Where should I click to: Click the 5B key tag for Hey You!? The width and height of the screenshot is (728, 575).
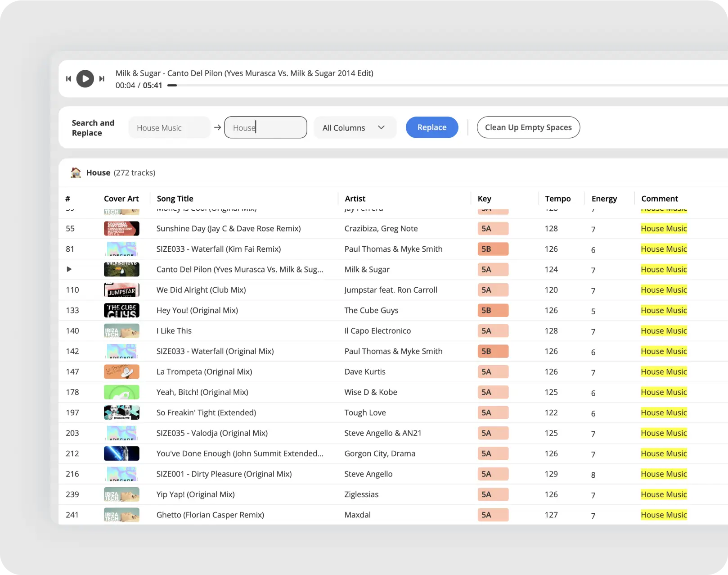pos(493,310)
